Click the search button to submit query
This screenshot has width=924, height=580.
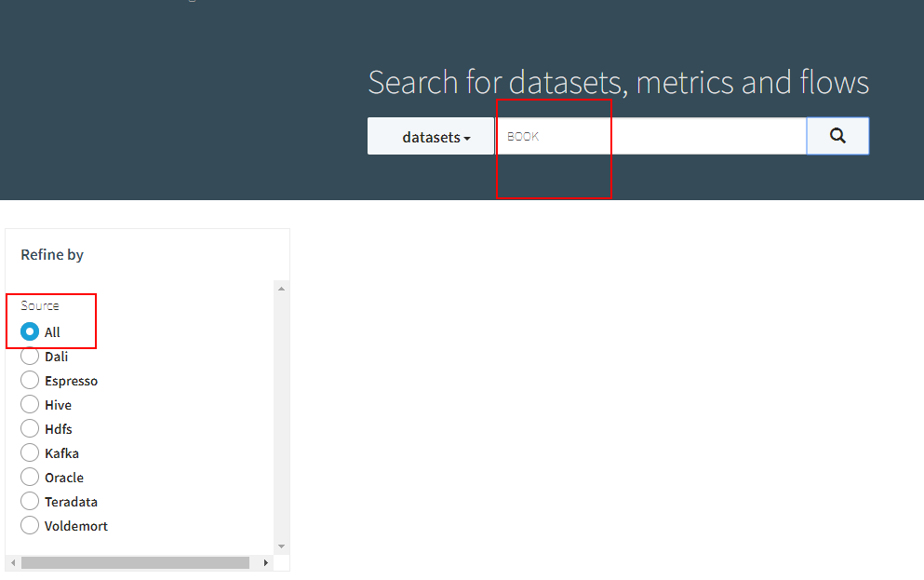837,135
